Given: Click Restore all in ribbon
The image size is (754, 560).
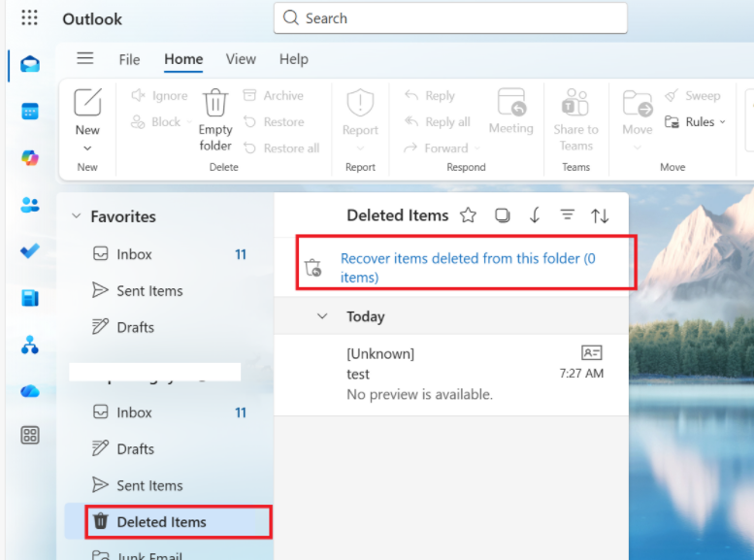Looking at the screenshot, I should click(x=281, y=148).
